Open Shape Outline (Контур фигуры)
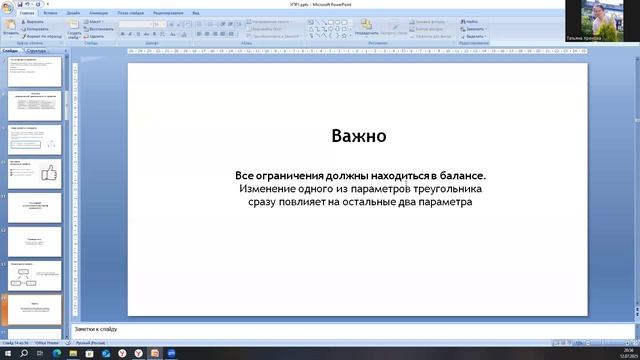Screen dimensions: 640x360 [427, 29]
